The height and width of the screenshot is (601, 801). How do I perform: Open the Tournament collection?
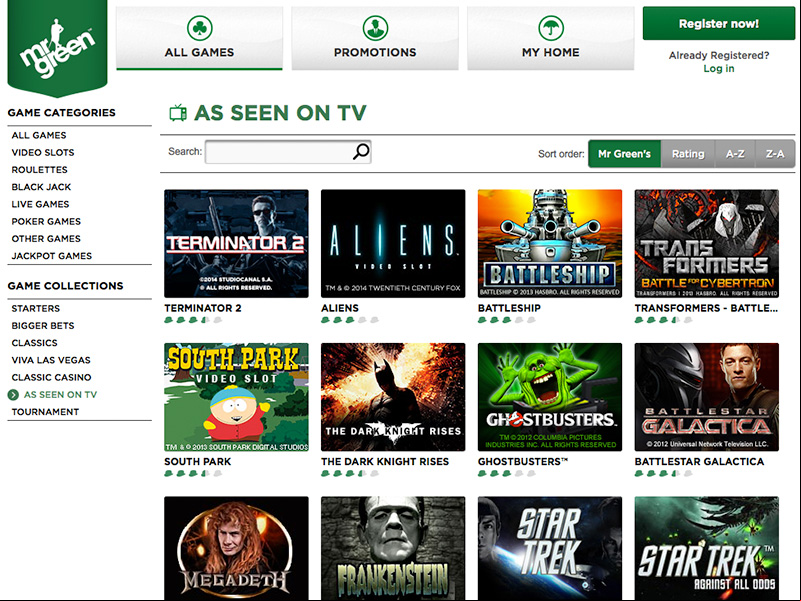coord(45,412)
